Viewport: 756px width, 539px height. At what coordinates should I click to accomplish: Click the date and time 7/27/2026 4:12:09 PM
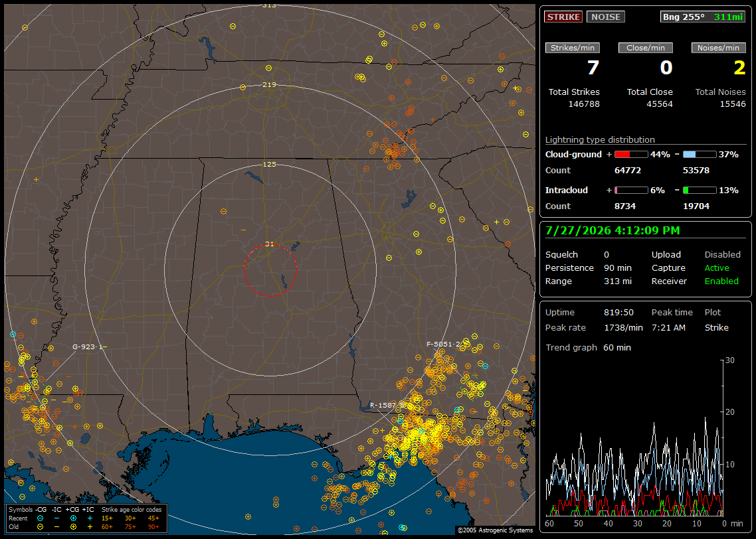click(613, 231)
